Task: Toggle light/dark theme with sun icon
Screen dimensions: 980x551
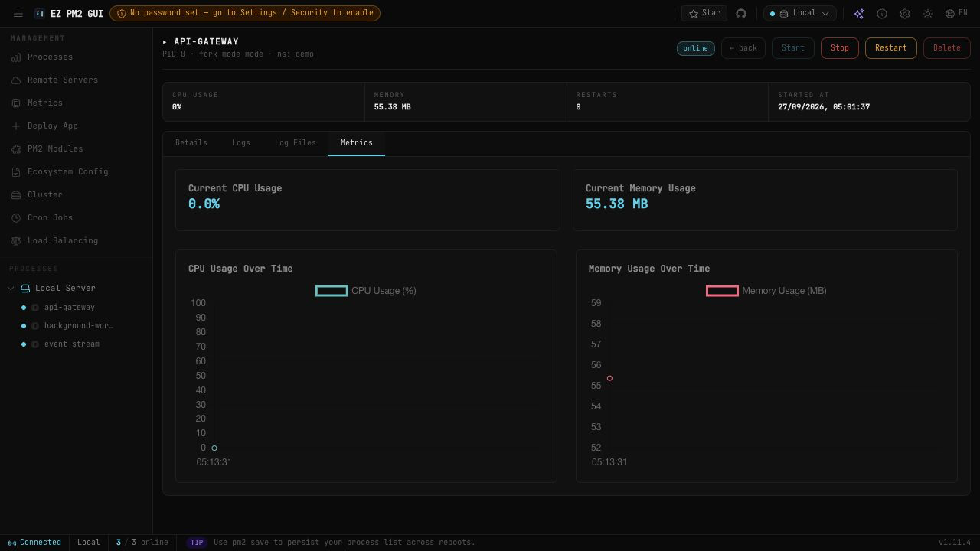Action: click(x=928, y=13)
